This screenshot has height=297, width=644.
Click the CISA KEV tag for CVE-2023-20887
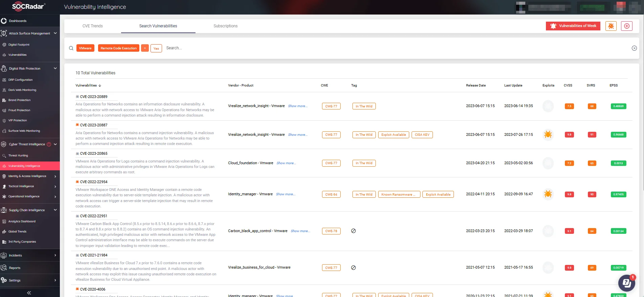422,134
